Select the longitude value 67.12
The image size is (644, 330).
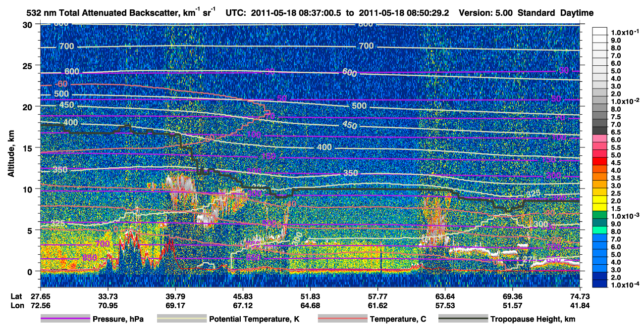[242, 306]
